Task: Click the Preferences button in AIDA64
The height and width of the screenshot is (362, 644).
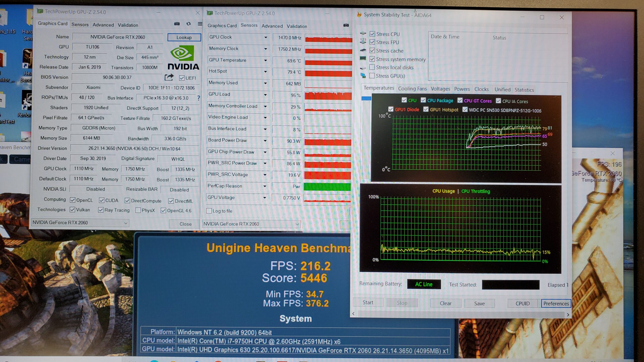Action: tap(556, 303)
